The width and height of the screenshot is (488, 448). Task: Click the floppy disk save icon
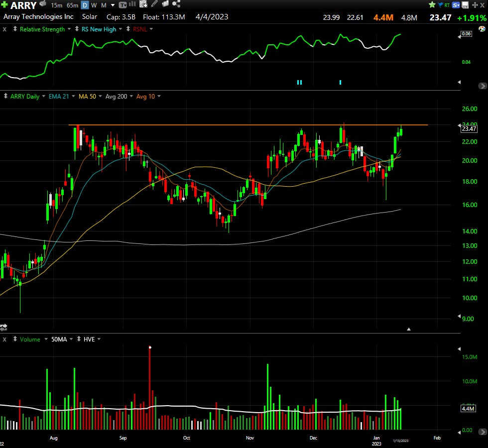(x=465, y=5)
